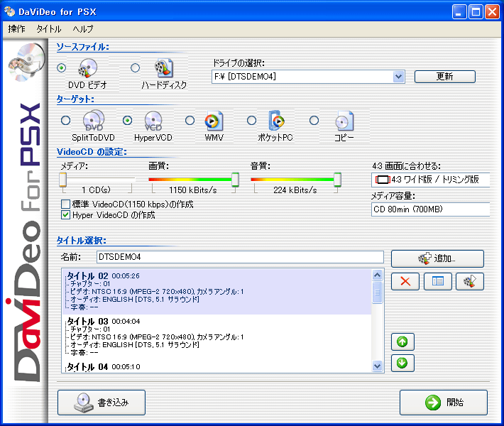Click the HyperVCD disc icon

coord(153,121)
